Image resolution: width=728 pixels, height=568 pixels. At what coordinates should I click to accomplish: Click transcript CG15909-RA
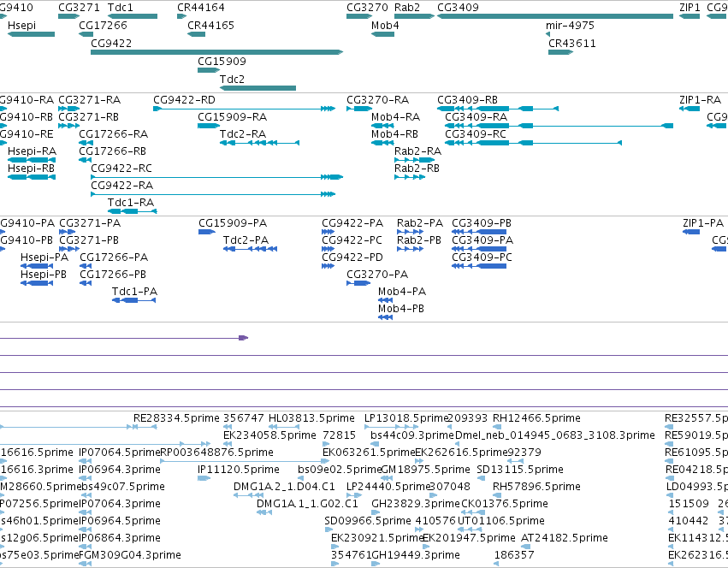(209, 126)
